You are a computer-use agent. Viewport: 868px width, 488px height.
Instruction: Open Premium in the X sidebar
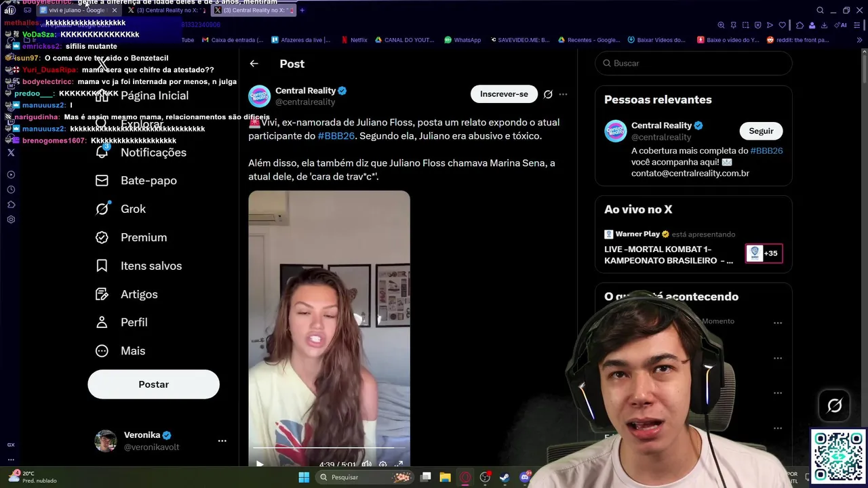132,237
